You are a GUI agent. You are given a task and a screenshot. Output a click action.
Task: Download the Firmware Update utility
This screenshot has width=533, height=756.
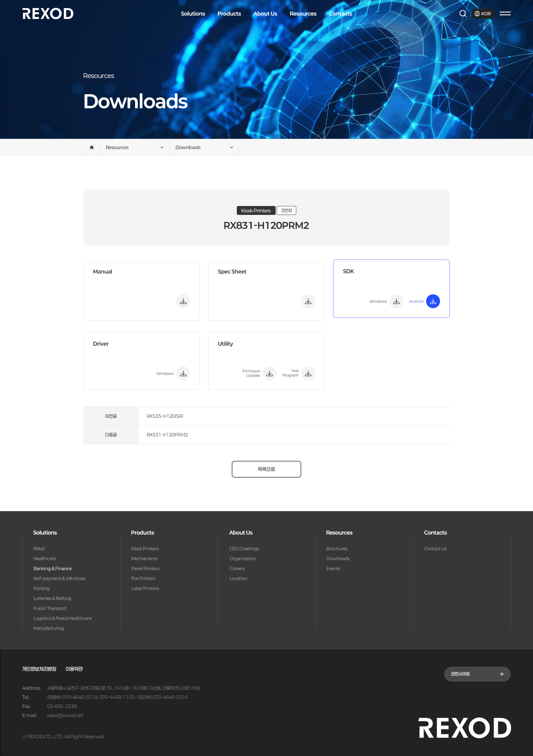point(269,373)
